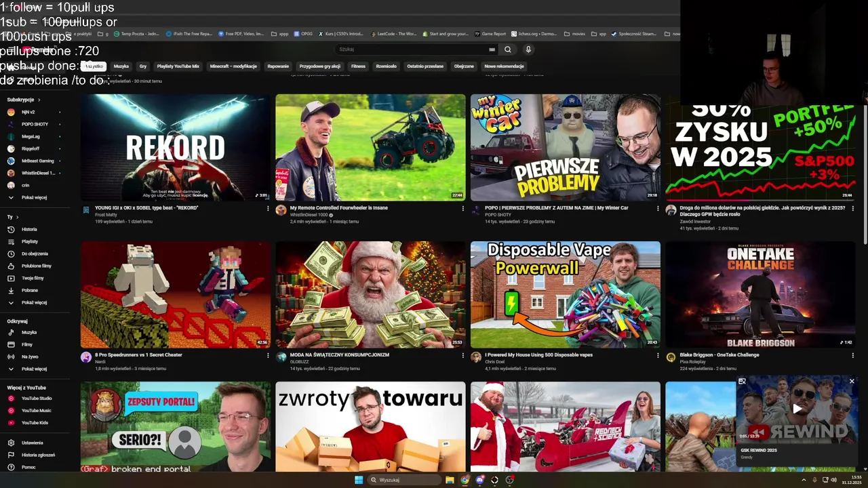Open the Subskrypcje section header
Screen dimensions: 868x488
tap(23, 100)
